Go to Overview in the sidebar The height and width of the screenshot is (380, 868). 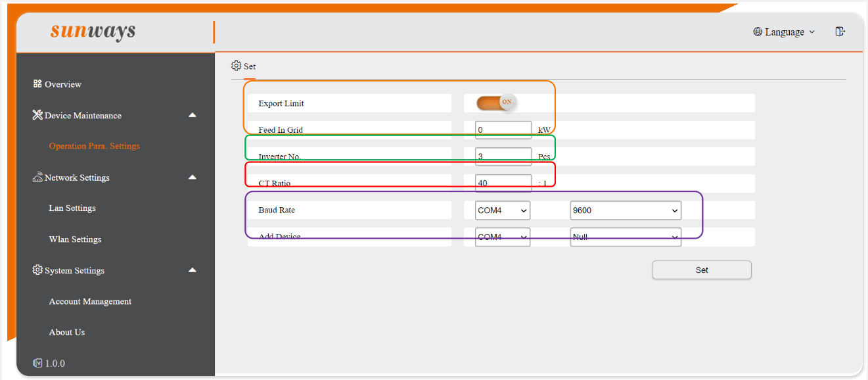click(63, 84)
